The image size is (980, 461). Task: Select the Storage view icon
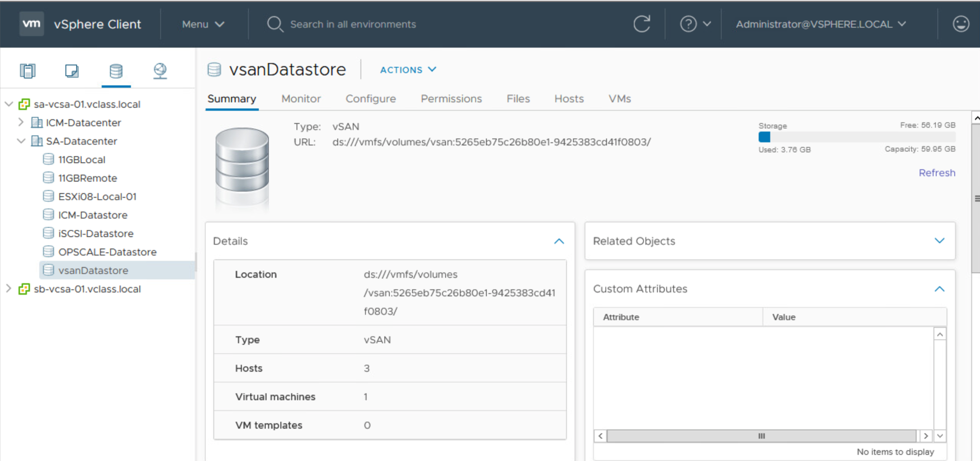pos(116,71)
